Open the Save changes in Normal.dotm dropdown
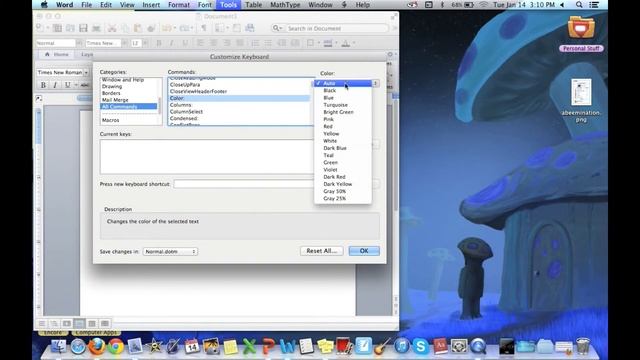The height and width of the screenshot is (360, 640). click(170, 252)
